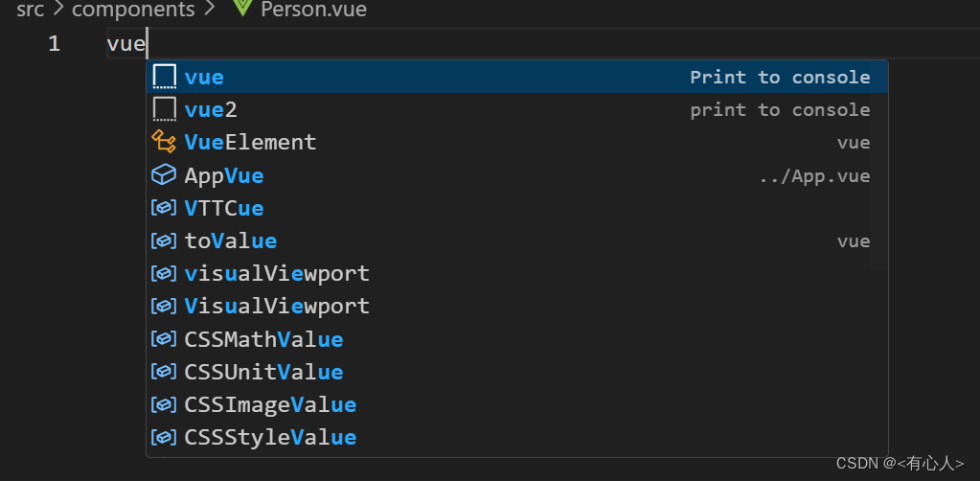
Task: Choose the vue2 snippet suggestion
Action: pos(517,109)
